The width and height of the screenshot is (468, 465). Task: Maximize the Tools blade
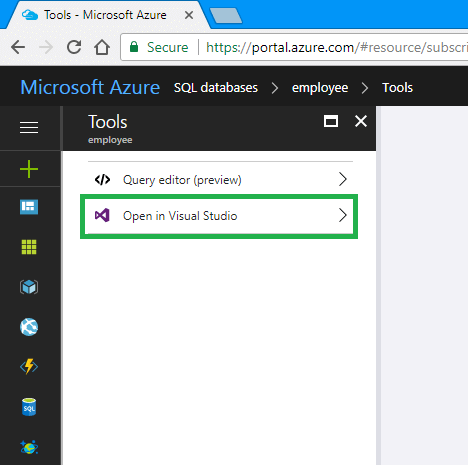tap(331, 121)
